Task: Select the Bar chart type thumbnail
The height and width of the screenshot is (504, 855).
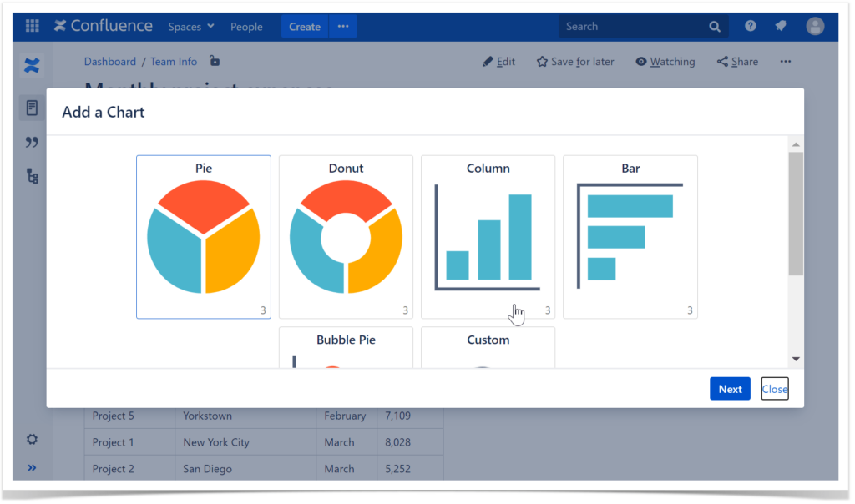Action: click(630, 236)
